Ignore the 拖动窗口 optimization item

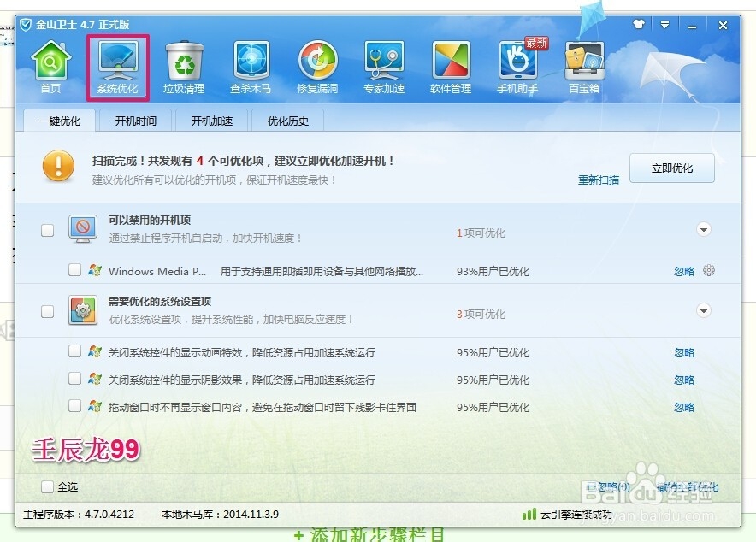(x=683, y=408)
